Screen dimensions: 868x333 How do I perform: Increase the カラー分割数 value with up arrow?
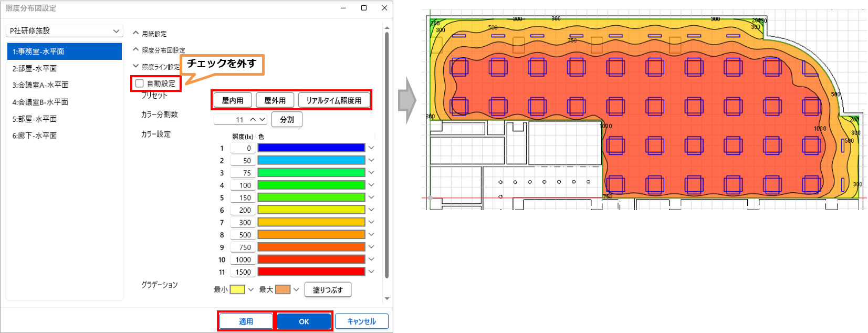(253, 120)
